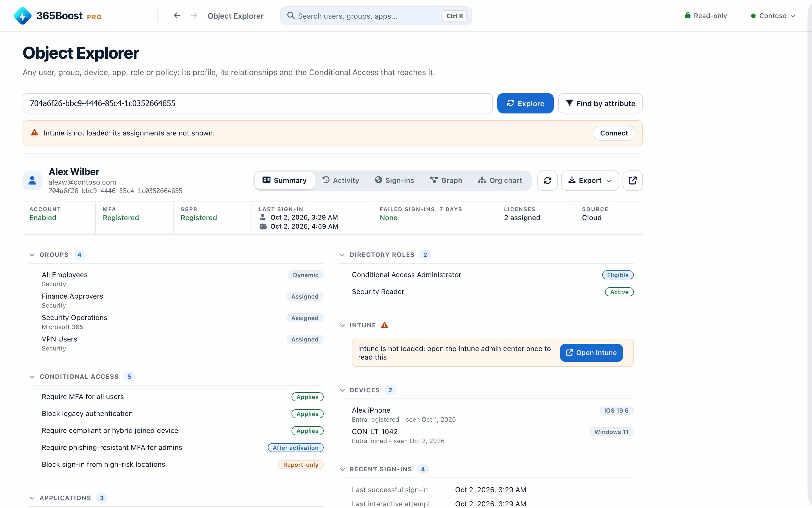Image resolution: width=812 pixels, height=508 pixels.
Task: Click the user icon by the 3:29 AM sign-in
Action: click(263, 217)
